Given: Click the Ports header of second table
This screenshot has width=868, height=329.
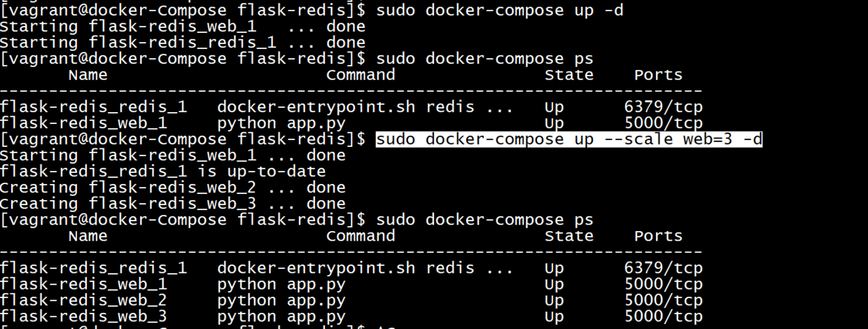Looking at the screenshot, I should point(658,236).
